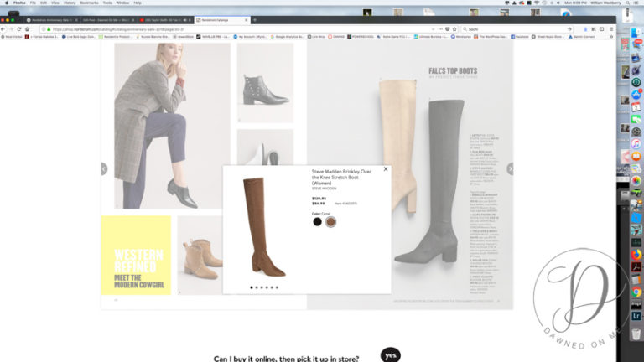
Task: Open App Store from the Dock
Action: click(636, 95)
